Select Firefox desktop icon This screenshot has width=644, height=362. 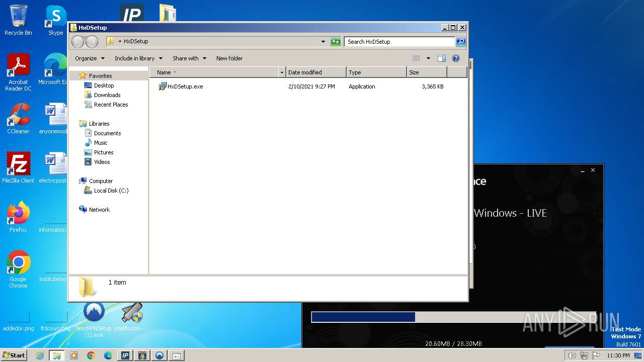click(x=18, y=217)
